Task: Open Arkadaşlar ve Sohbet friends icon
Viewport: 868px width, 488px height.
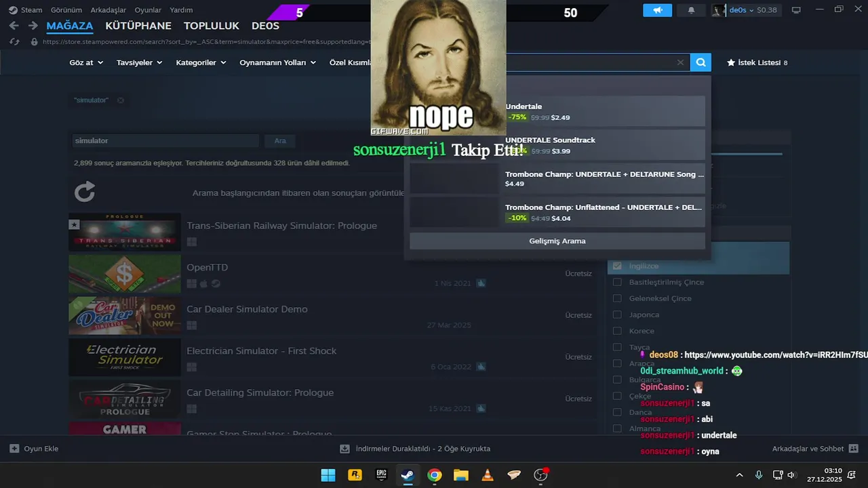Action: (853, 449)
